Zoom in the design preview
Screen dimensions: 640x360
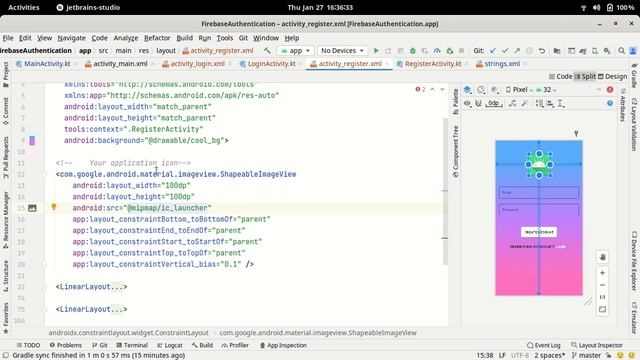pyautogui.click(x=602, y=273)
